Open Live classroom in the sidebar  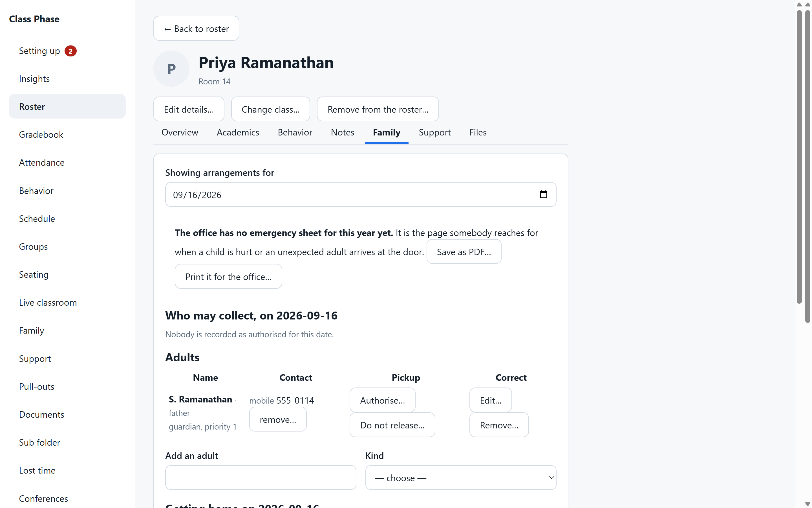coord(67,302)
